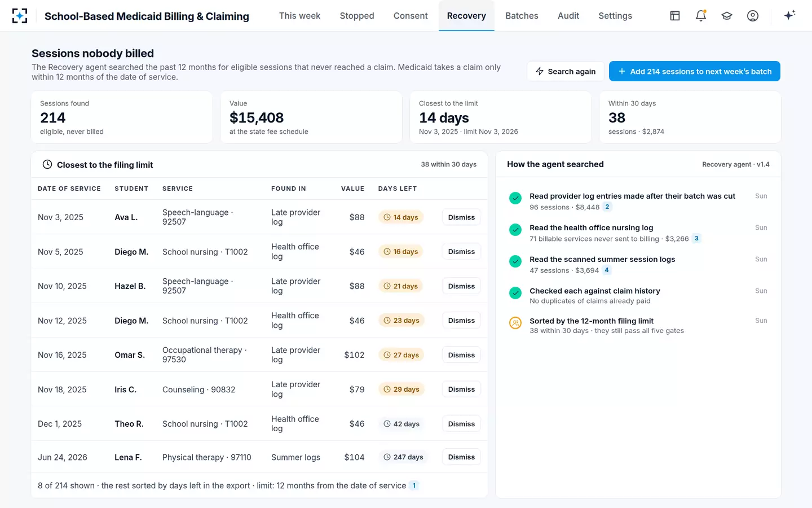Viewport: 812px width, 508px height.
Task: Open the Settings tab
Action: (x=615, y=16)
